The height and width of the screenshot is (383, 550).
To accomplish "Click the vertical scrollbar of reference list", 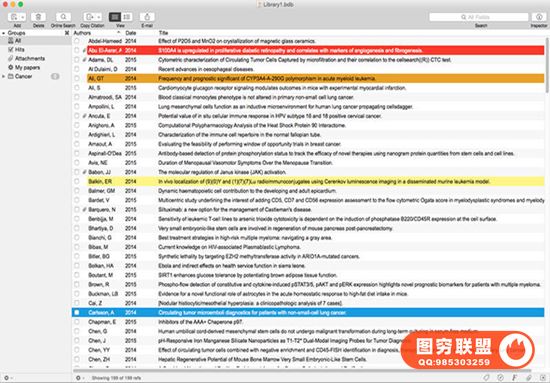I will point(547,65).
